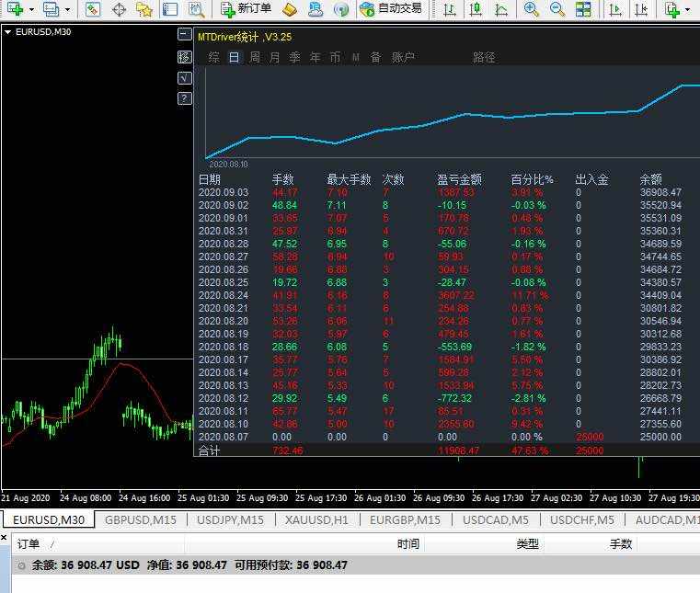The height and width of the screenshot is (593, 700).
Task: Toggle the Market Watch window icon
Action: tap(92, 9)
